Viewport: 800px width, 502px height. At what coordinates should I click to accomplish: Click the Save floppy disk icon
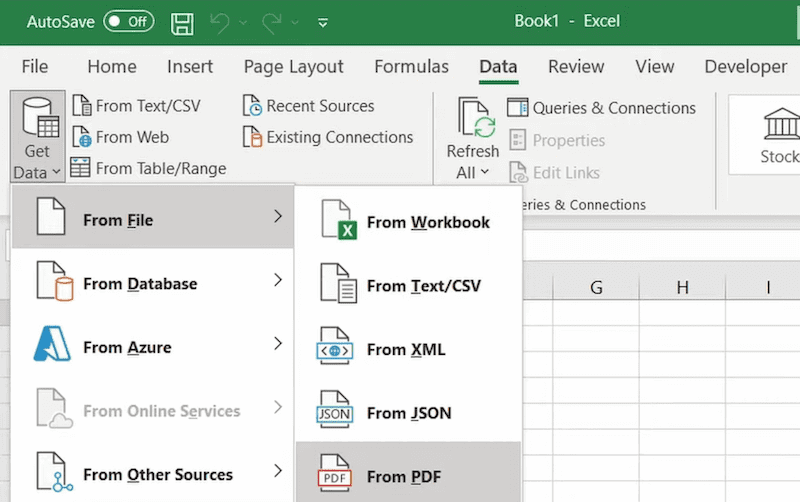(182, 23)
